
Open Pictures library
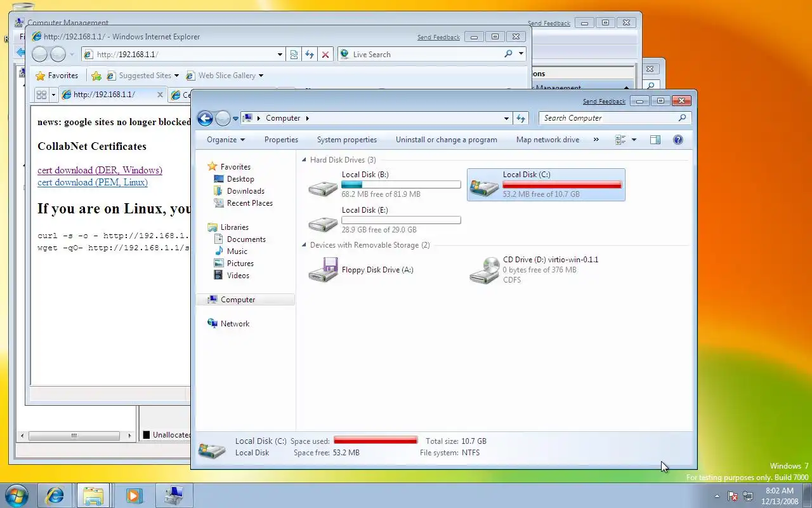coord(240,264)
